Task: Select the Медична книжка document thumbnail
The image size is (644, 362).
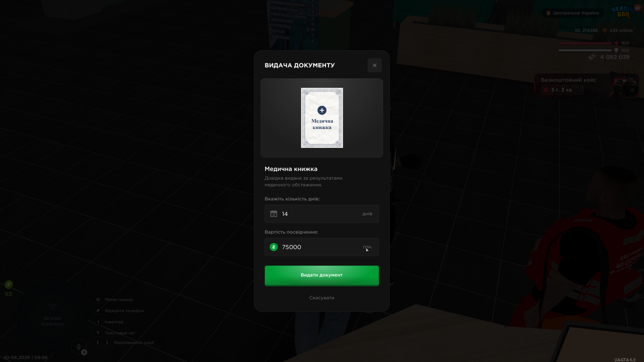Action: click(x=322, y=118)
